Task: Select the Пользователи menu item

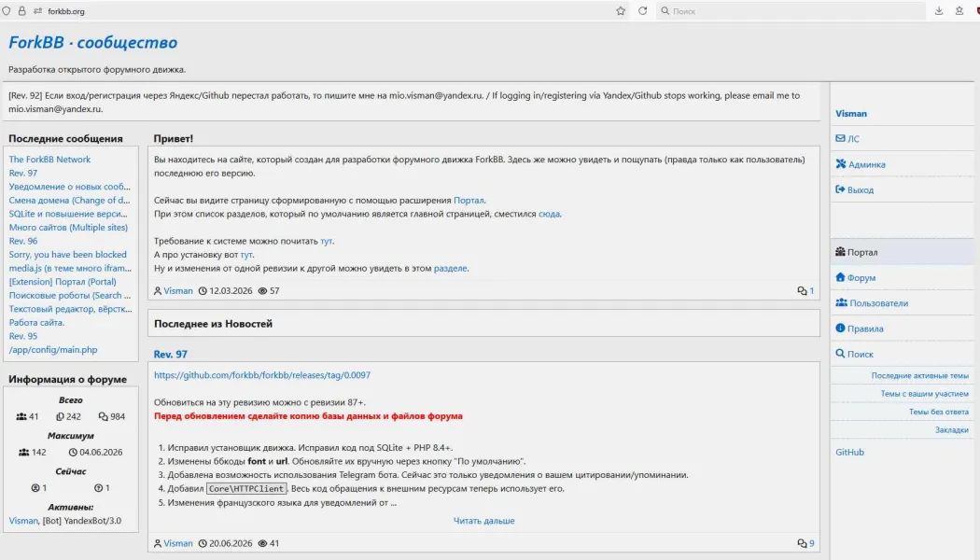Action: 902,303
